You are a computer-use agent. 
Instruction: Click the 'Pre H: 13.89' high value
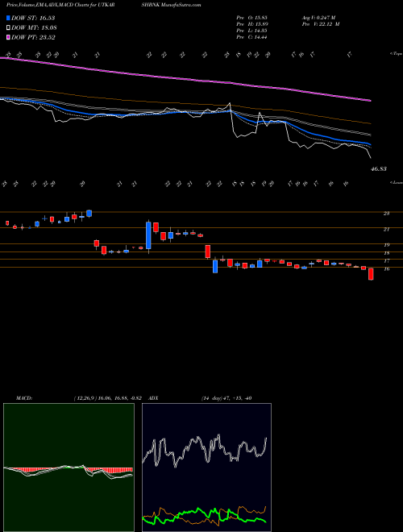[251, 24]
